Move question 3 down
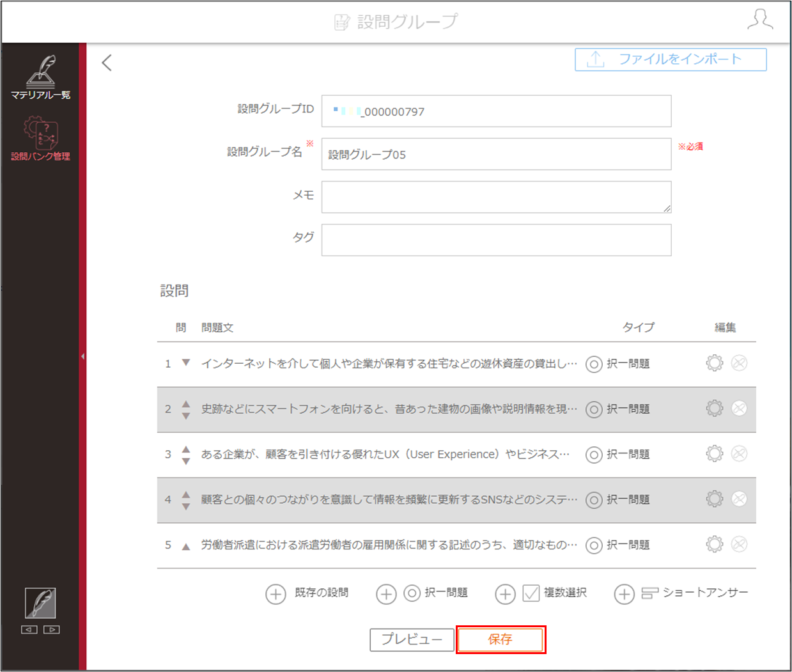 (x=186, y=461)
